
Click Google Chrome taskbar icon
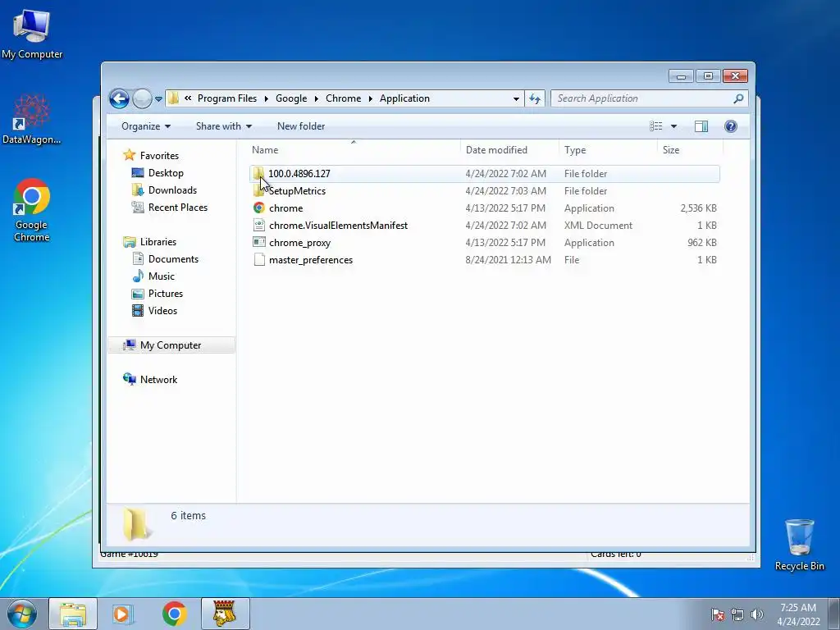(x=174, y=614)
